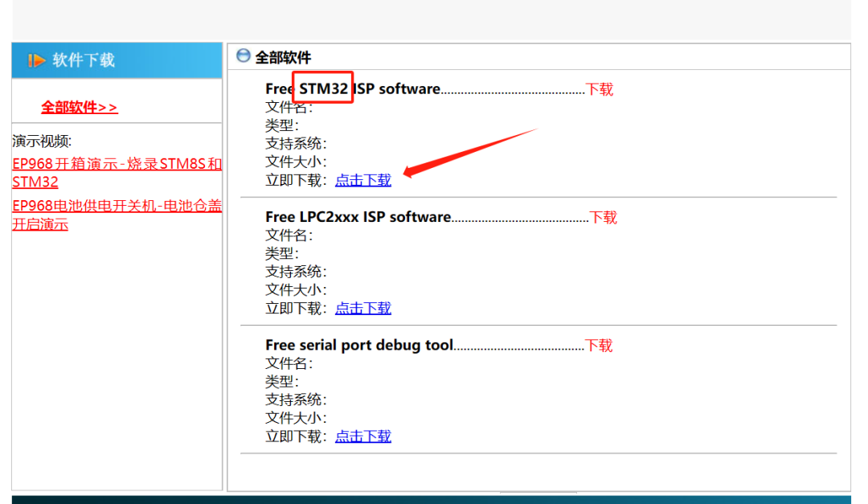The image size is (868, 504).
Task: Click the blue circle icon before 全部软件
Action: [243, 56]
